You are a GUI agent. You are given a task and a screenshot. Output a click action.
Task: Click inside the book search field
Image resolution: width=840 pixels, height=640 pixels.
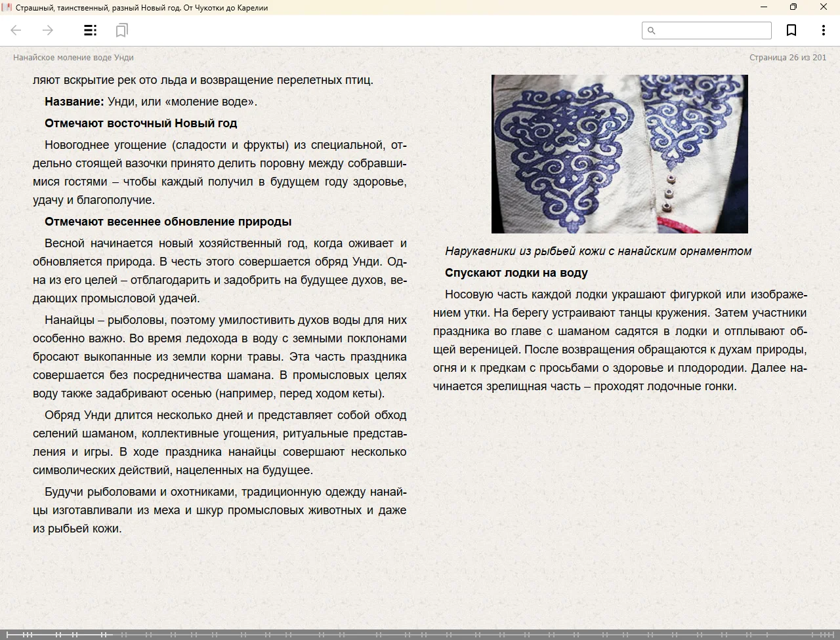point(712,31)
